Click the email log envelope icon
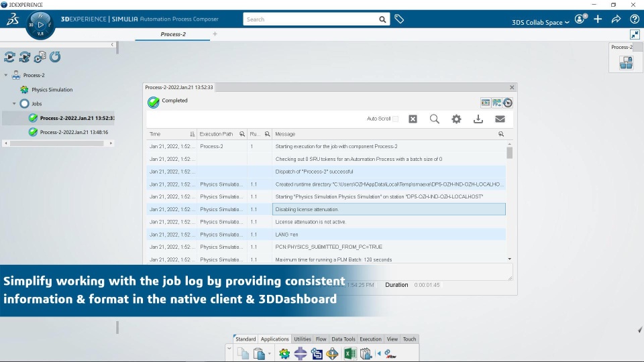This screenshot has width=644, height=362. click(500, 119)
